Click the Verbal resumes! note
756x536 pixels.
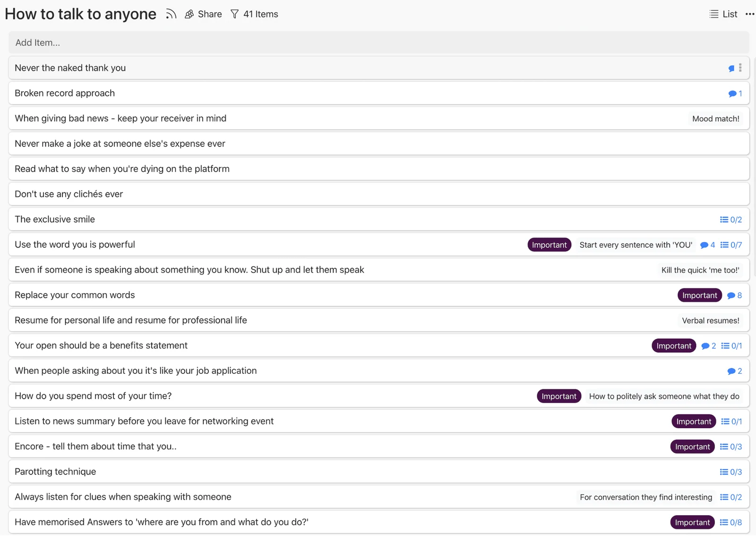click(711, 320)
